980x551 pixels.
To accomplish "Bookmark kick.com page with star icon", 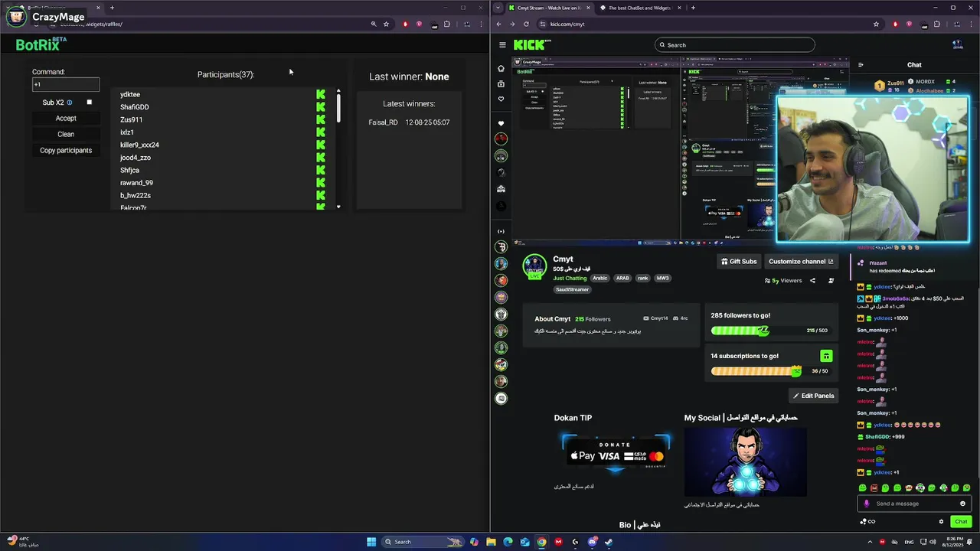I will (876, 24).
